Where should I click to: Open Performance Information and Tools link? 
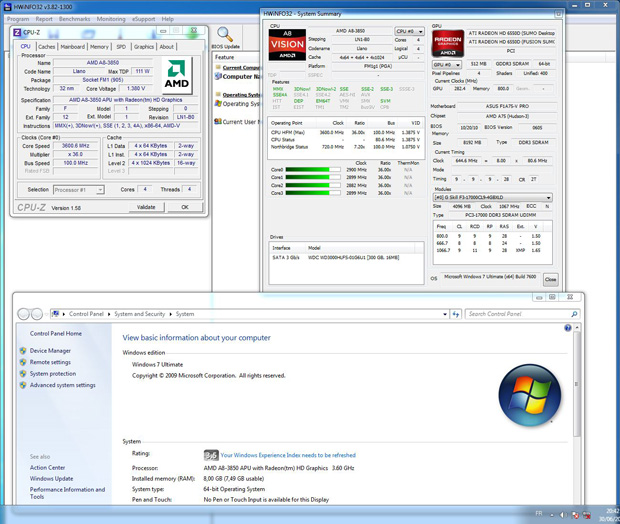pos(67,493)
